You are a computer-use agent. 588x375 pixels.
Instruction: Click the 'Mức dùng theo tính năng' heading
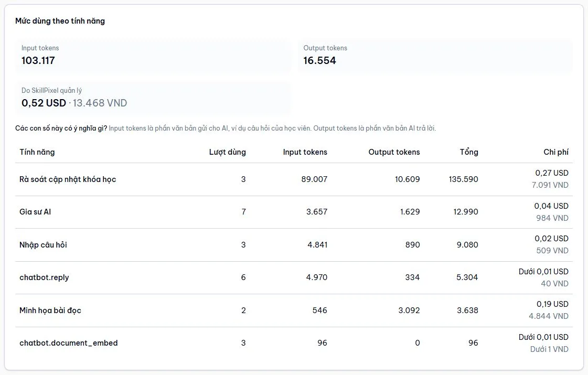point(60,21)
